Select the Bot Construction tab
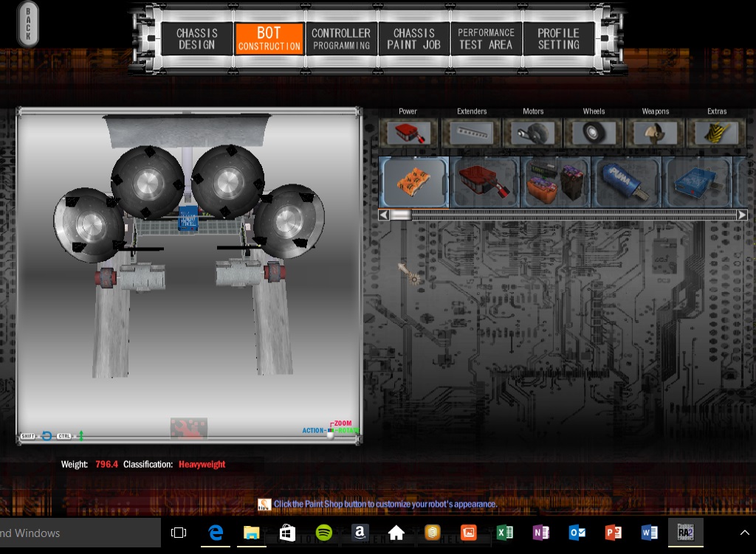This screenshot has height=554, width=756. tap(269, 38)
